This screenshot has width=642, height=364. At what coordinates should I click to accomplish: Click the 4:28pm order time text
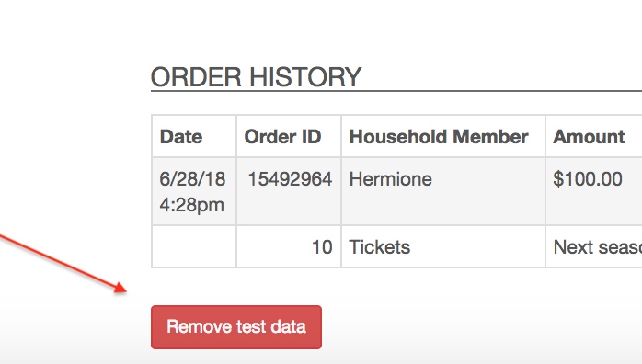click(x=191, y=205)
